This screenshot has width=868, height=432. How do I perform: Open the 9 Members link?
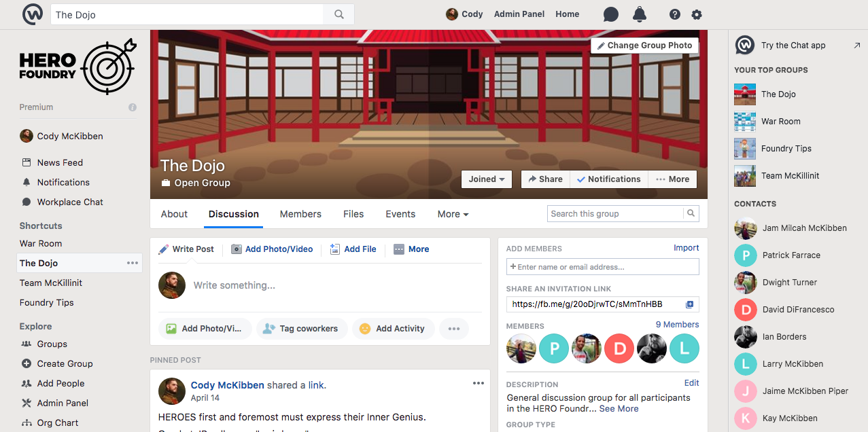point(678,325)
